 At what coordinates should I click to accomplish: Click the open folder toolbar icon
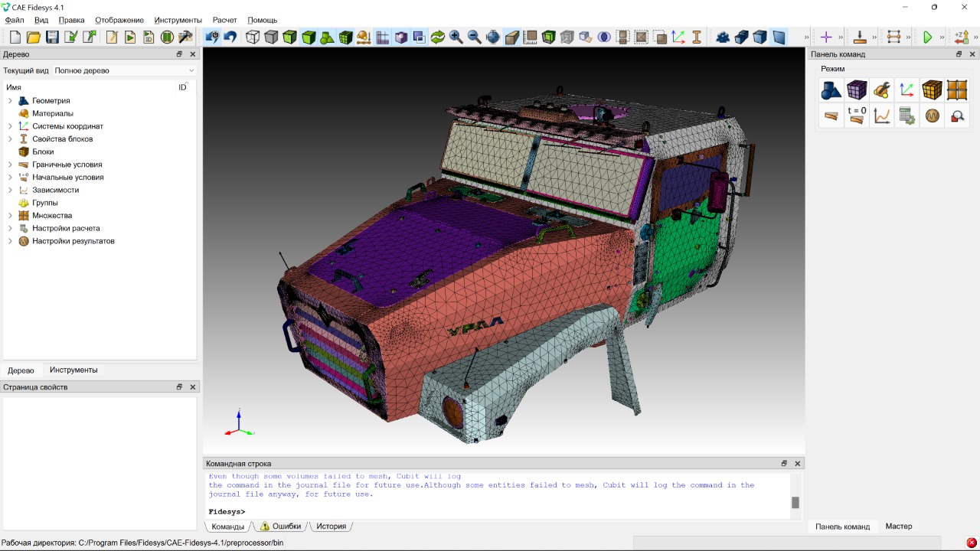click(x=34, y=37)
